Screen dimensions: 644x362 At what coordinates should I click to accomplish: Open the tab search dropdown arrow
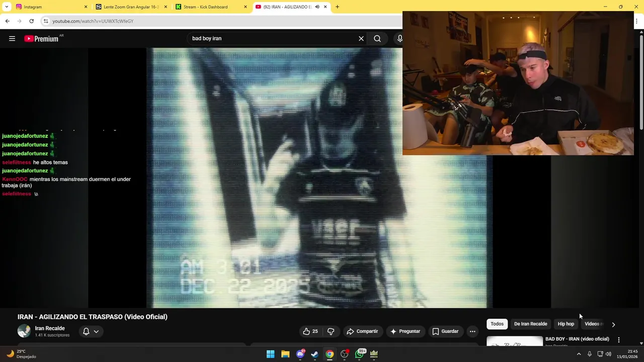pyautogui.click(x=7, y=7)
